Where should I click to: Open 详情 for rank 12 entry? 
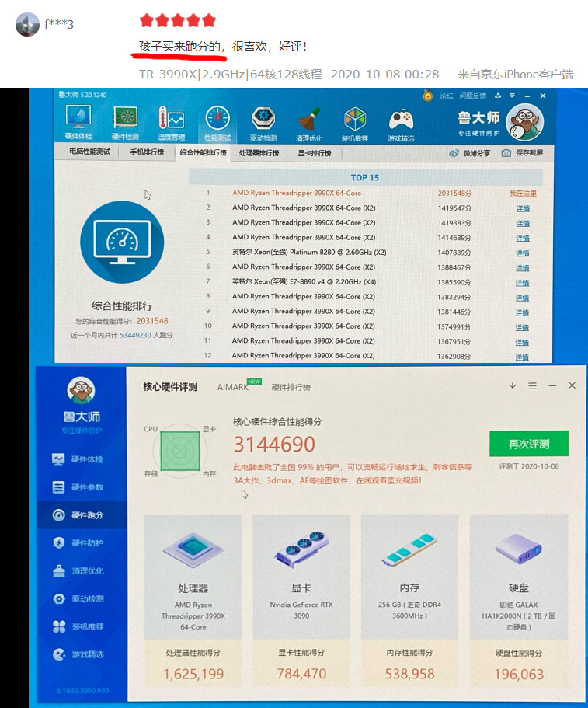pyautogui.click(x=522, y=357)
